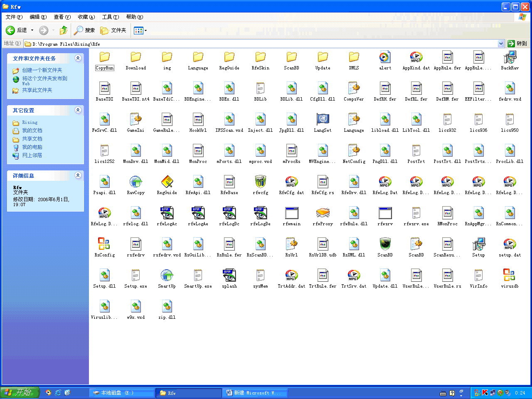The image size is (532, 399).
Task: Open the virusdb file icon
Action: [510, 276]
